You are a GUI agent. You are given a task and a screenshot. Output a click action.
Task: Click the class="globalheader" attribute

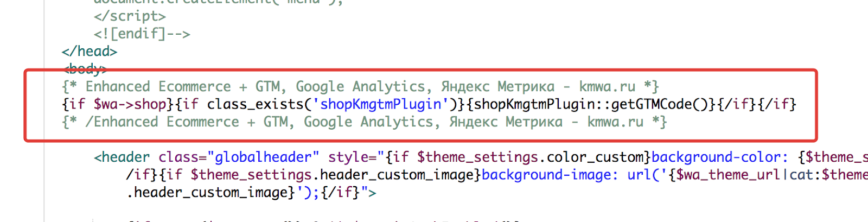(239, 157)
